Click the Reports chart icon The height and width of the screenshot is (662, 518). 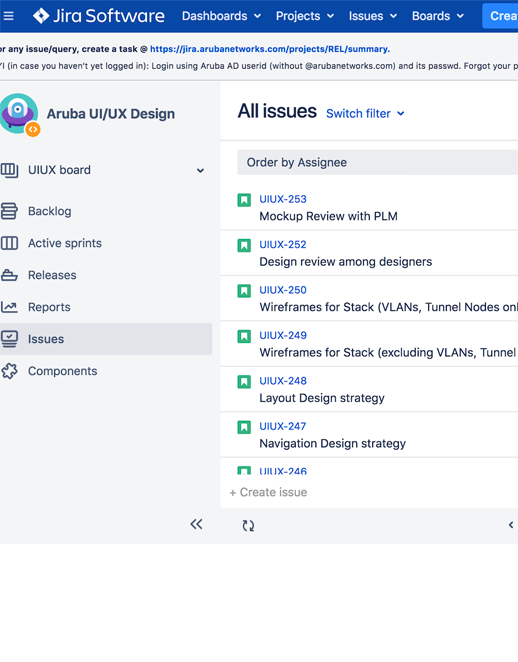click(9, 307)
